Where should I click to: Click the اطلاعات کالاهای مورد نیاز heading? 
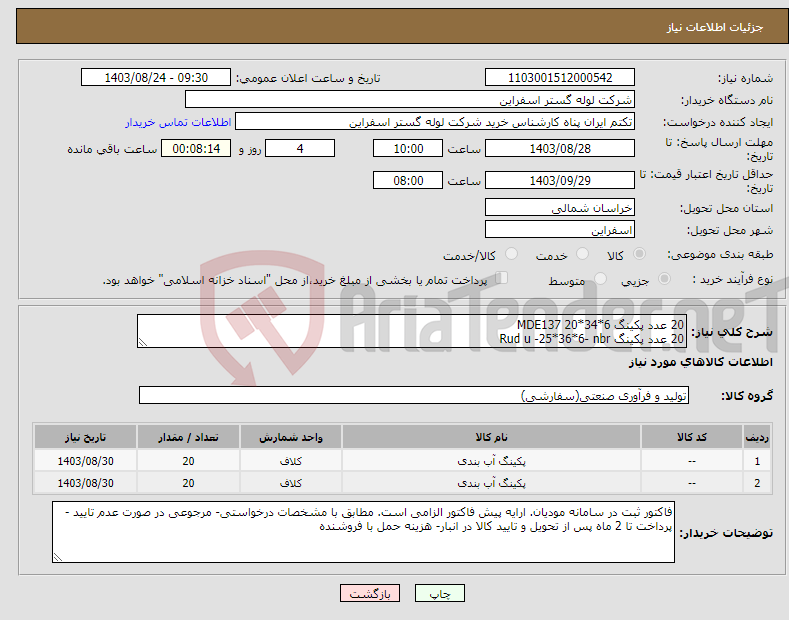(x=700, y=362)
